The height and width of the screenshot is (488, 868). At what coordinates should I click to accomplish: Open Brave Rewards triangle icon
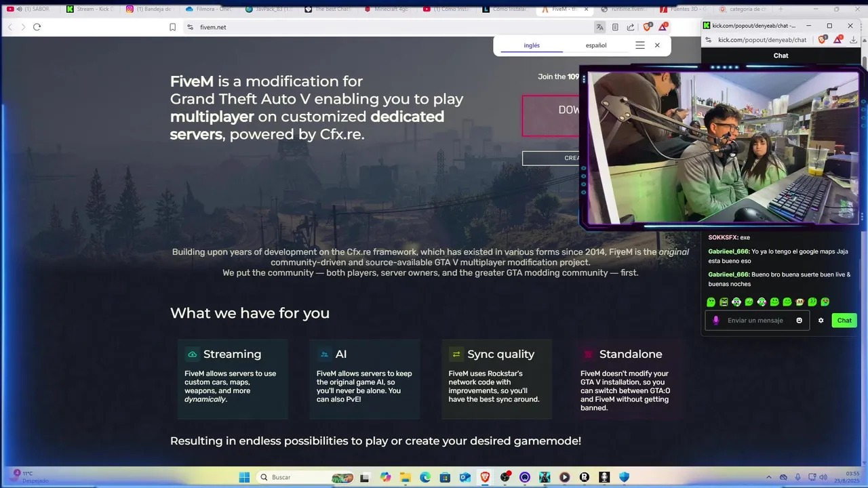click(x=663, y=27)
